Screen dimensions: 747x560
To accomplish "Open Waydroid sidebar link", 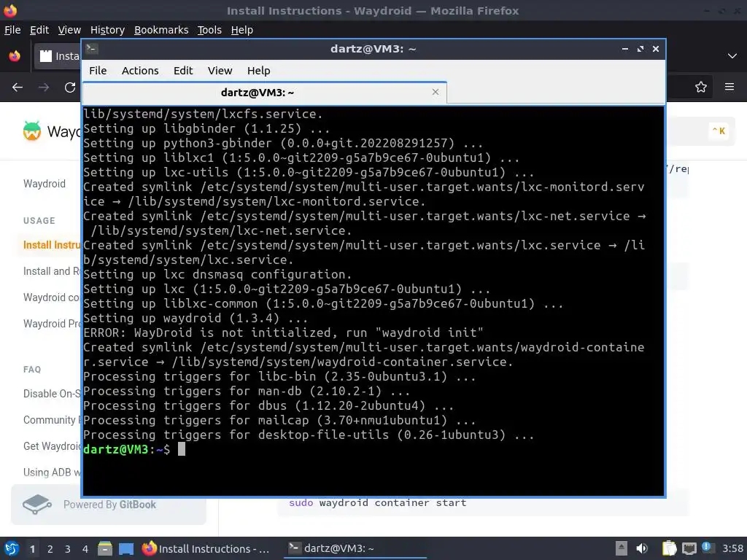I will coord(44,184).
